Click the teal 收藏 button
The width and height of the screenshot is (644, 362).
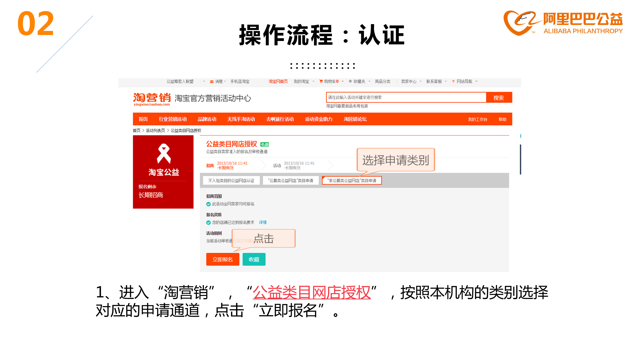pyautogui.click(x=254, y=259)
